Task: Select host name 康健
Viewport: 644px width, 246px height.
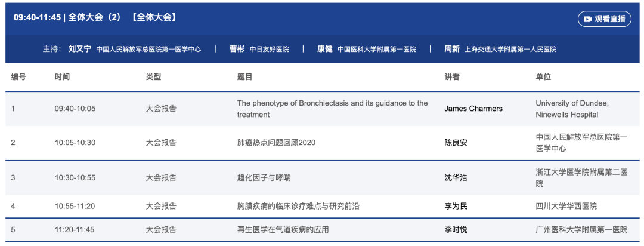Action: click(325, 49)
